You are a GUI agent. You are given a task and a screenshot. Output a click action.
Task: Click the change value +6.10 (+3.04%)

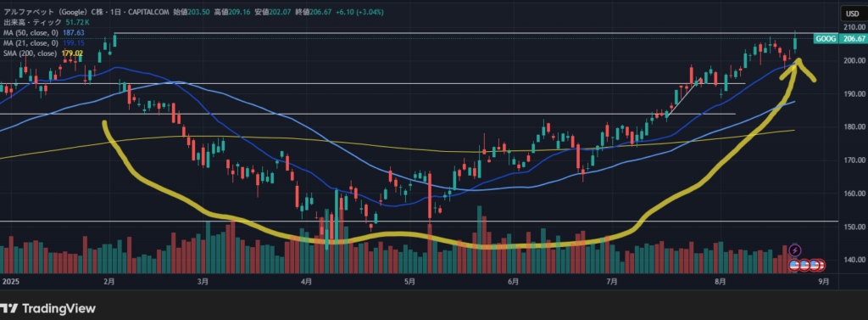[359, 12]
